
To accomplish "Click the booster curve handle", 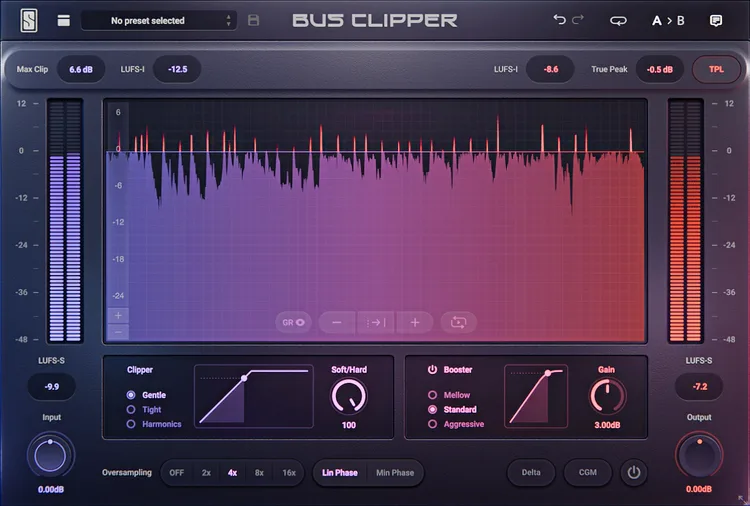I will [548, 373].
